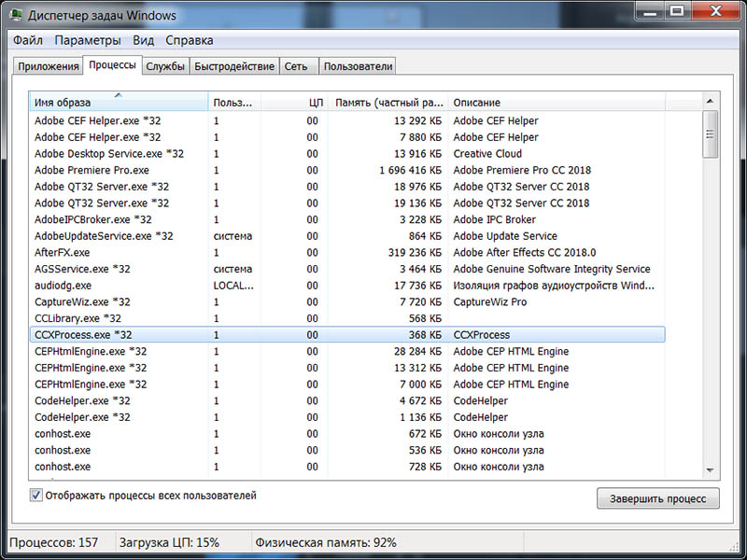Click the Процессов: 157 status entry
This screenshot has width=747, height=560.
54,542
